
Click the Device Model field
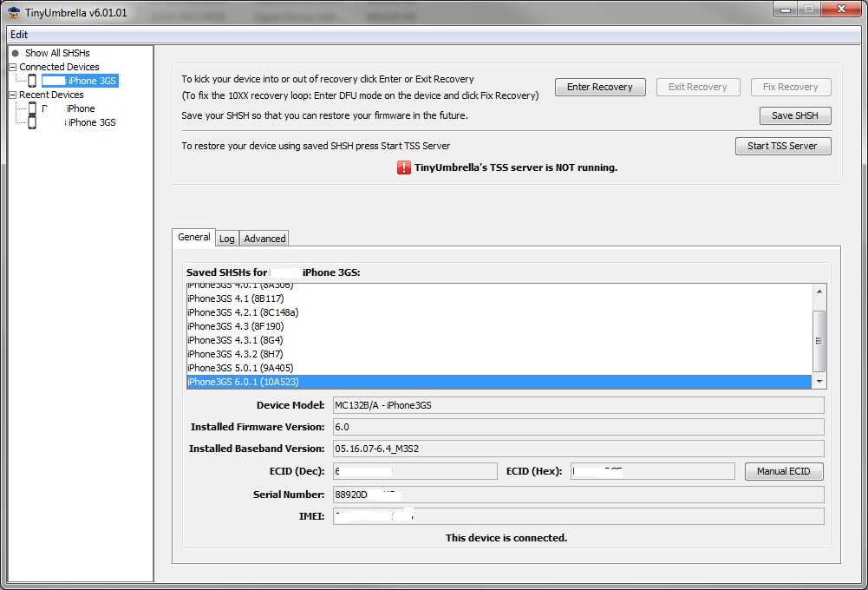(x=578, y=405)
